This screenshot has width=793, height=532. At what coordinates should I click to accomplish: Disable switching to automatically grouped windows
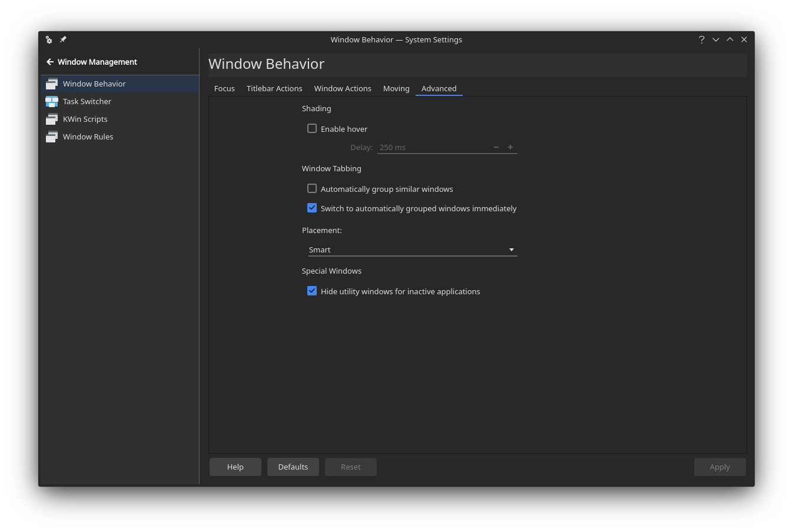click(312, 208)
